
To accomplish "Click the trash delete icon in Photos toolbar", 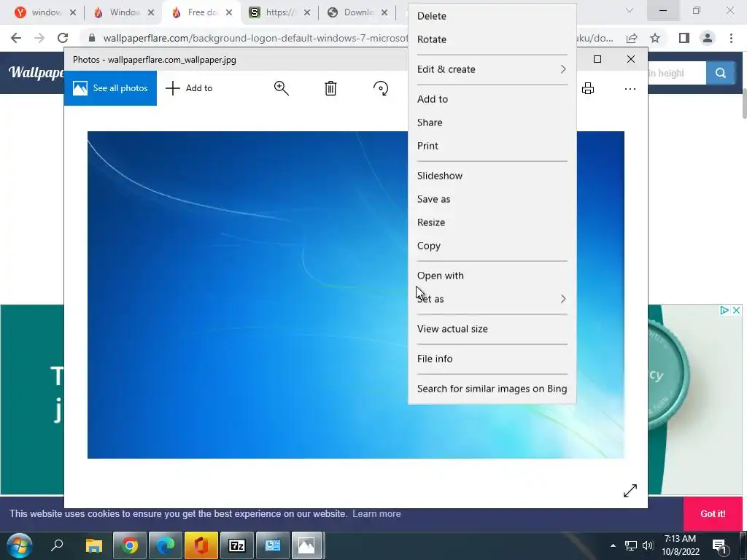I will [x=330, y=88].
